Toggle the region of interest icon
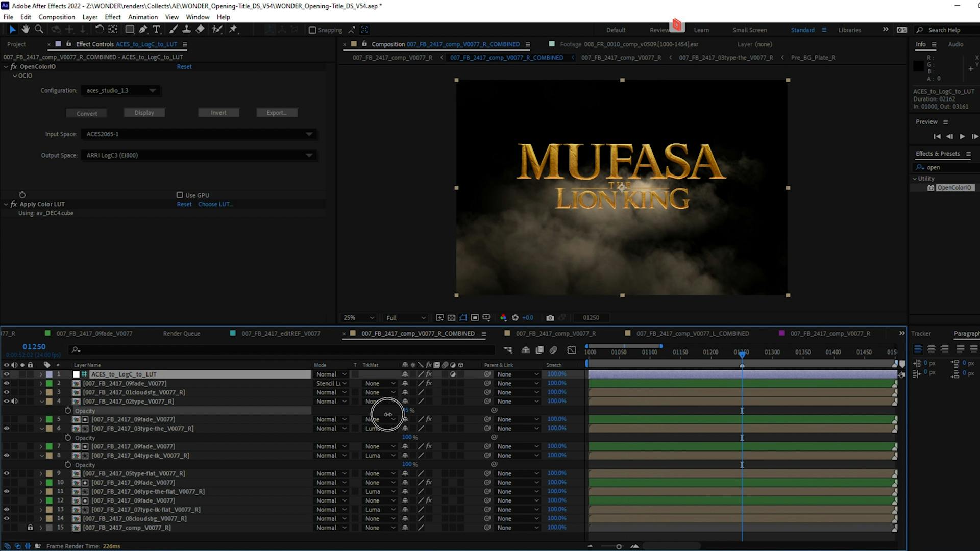980x551 pixels. pos(475,318)
